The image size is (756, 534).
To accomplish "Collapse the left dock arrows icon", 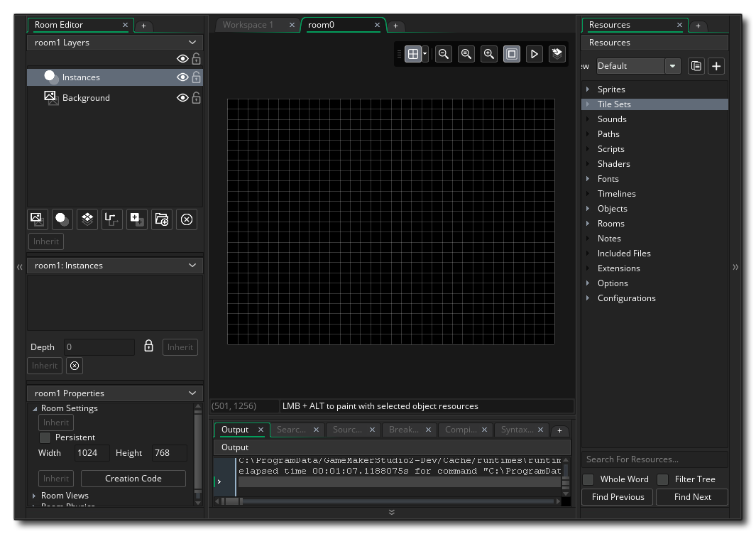I will 20,267.
